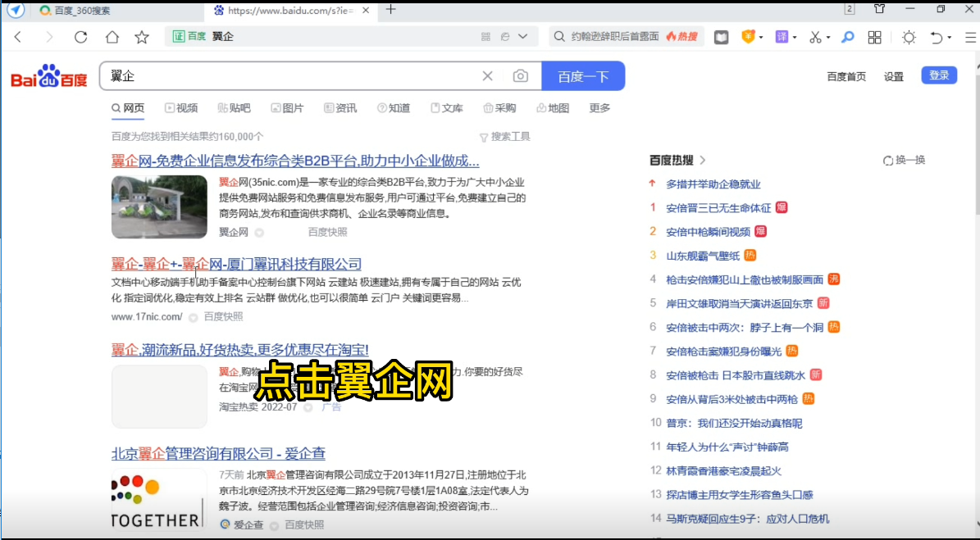Open the 翼企网-免费企业信息发布 result title
This screenshot has height=540, width=980.
[x=295, y=161]
